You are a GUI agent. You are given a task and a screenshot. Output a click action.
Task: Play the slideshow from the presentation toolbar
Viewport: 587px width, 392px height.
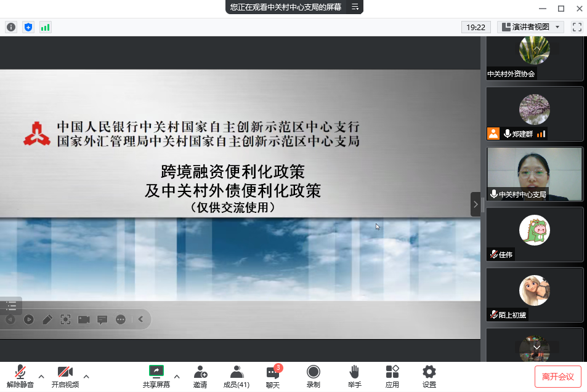click(x=28, y=319)
